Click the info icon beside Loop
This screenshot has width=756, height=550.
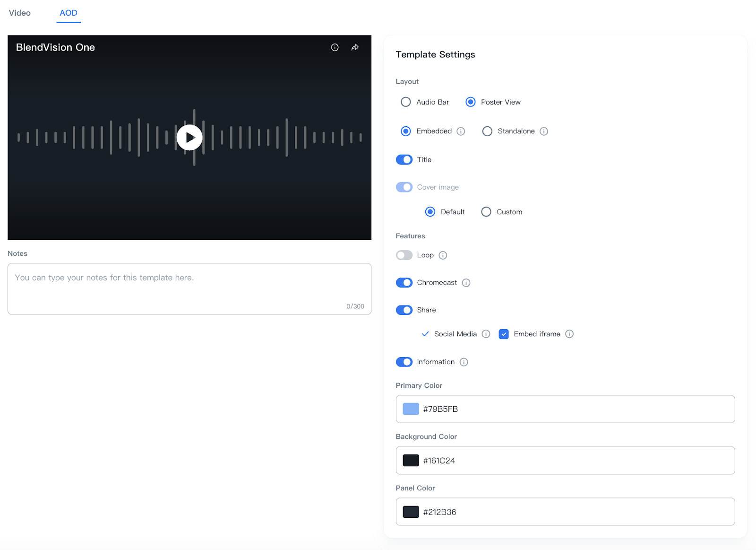tap(443, 255)
